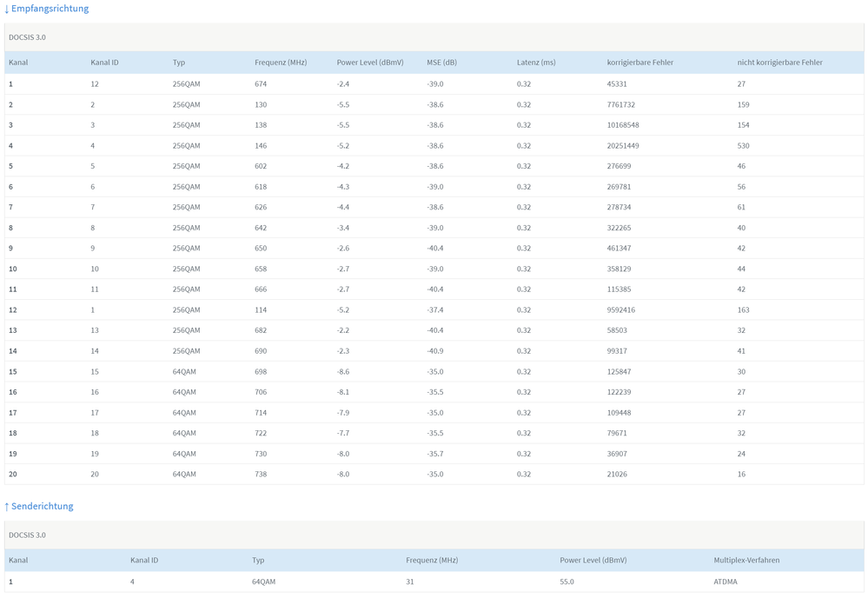Select the upstream power level 55.0

pyautogui.click(x=567, y=582)
